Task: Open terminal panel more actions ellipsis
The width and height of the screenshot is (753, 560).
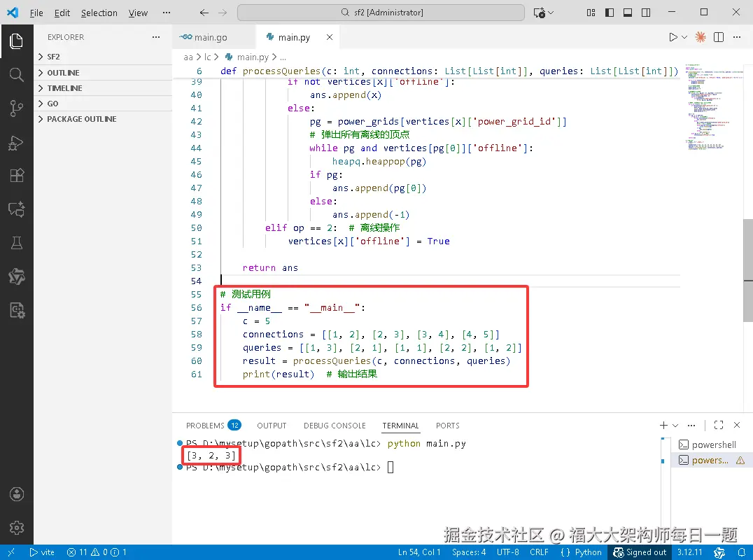Action: [691, 425]
